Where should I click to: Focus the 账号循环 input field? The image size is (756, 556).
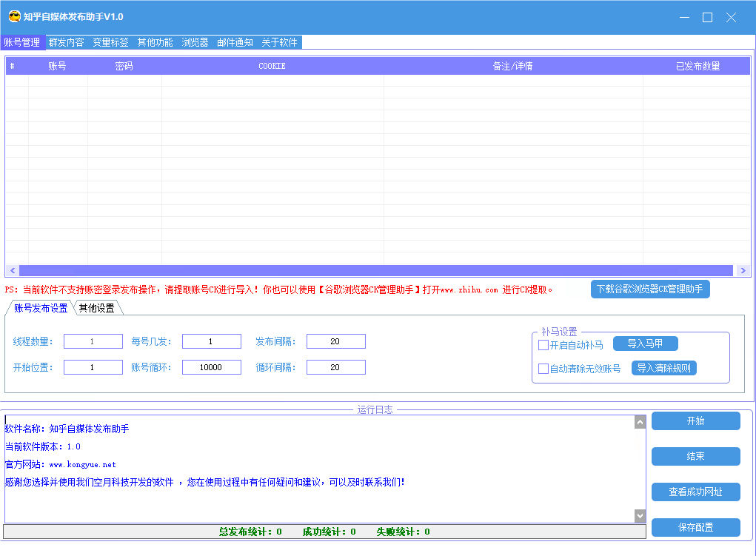pyautogui.click(x=212, y=367)
